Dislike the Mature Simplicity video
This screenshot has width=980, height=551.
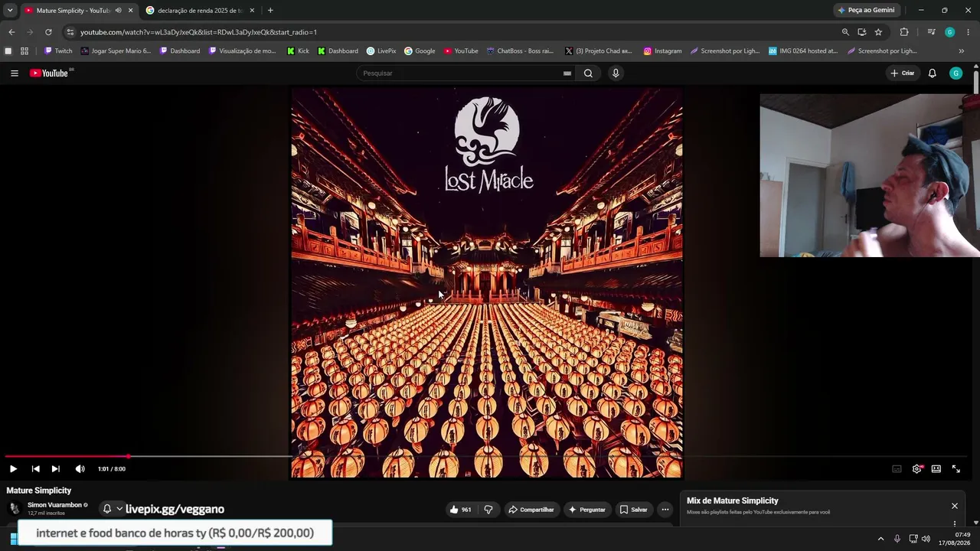[x=488, y=510]
